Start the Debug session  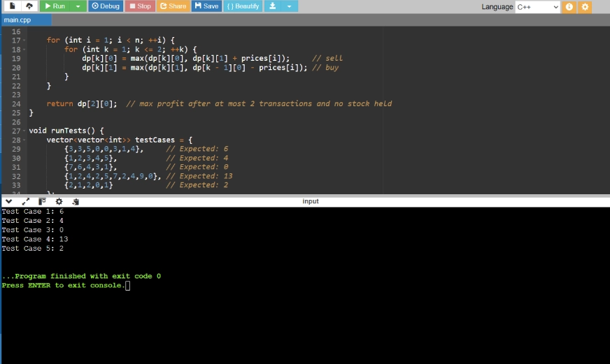click(x=106, y=6)
